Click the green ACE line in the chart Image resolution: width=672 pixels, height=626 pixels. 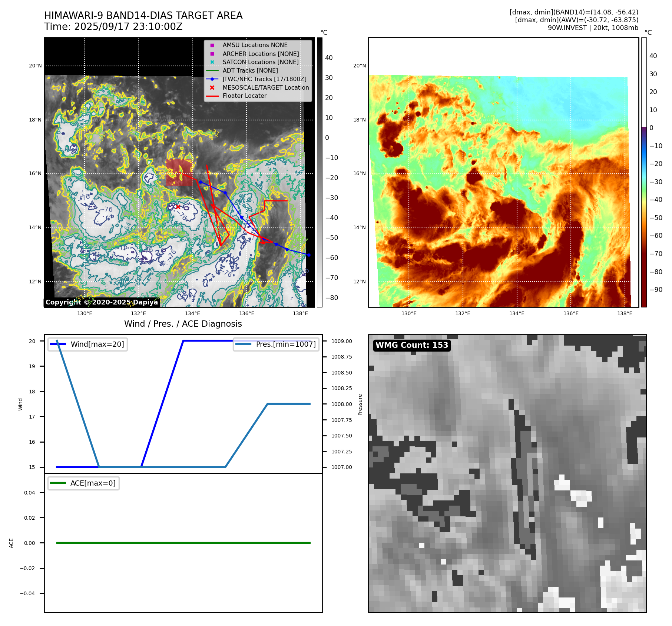pos(183,543)
